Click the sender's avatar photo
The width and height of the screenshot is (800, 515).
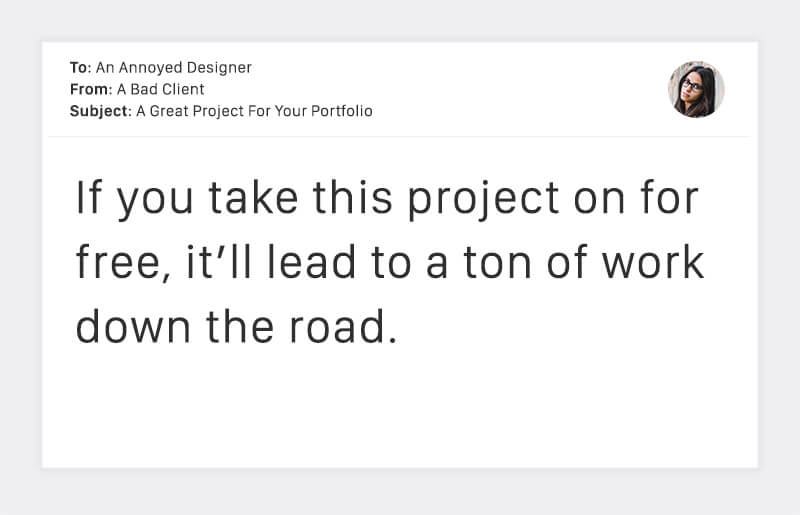click(x=696, y=90)
